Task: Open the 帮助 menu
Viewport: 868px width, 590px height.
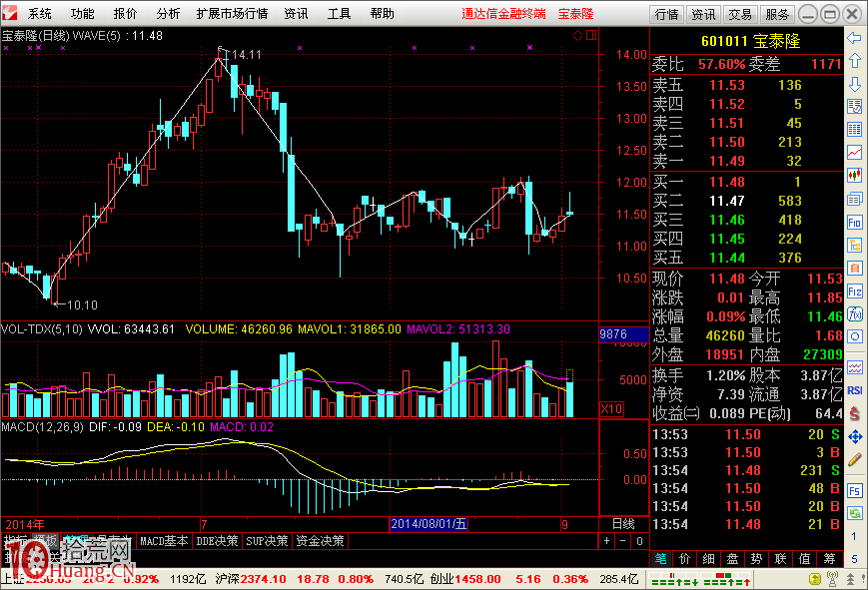Action: (x=382, y=13)
